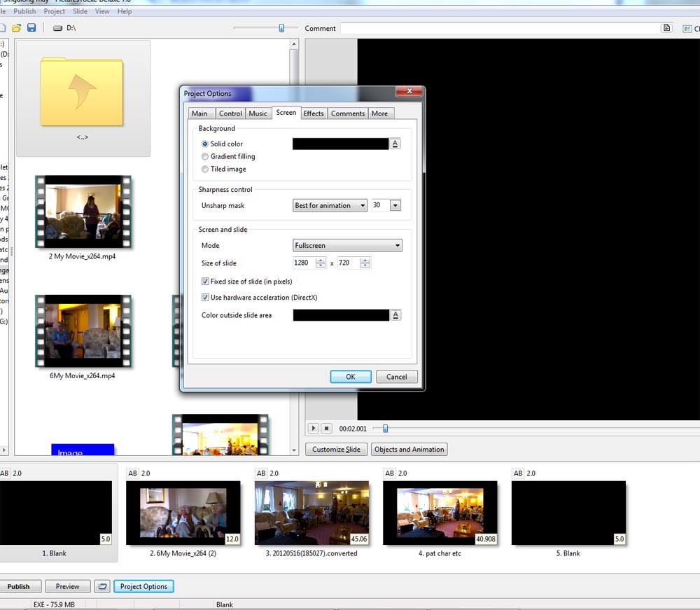
Task: Select the 2 My Movie_x264.mp4 file thumbnail
Action: [x=83, y=212]
